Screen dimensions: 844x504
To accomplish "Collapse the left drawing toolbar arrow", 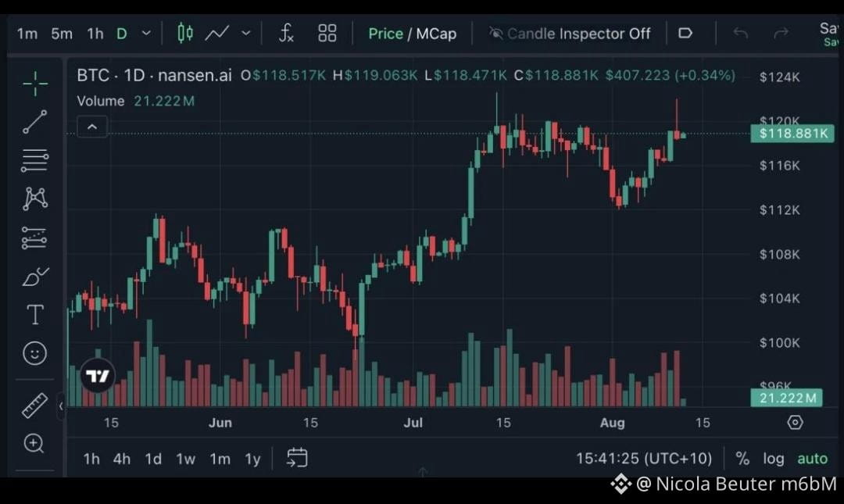I will click(61, 406).
